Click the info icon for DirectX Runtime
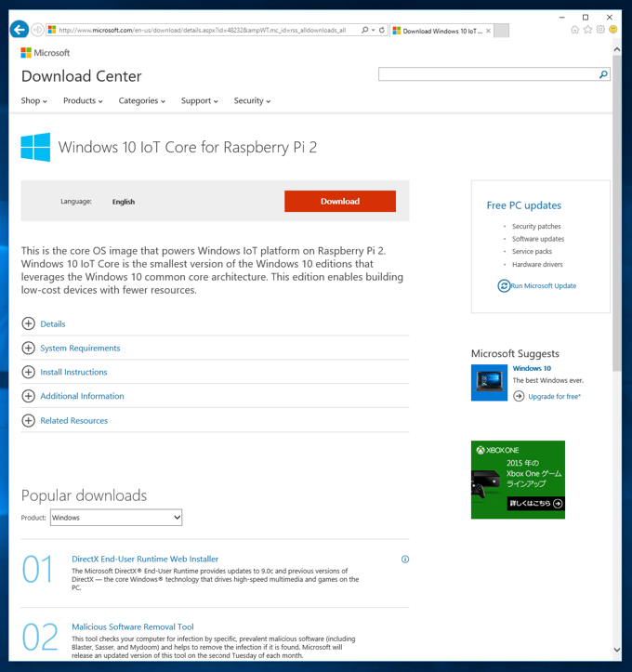This screenshot has width=632, height=672. [405, 559]
